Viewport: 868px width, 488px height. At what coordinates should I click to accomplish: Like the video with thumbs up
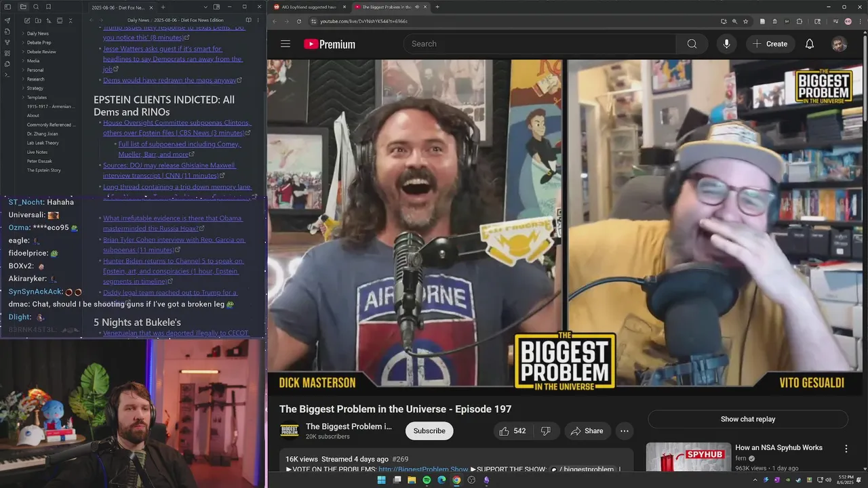coord(513,431)
